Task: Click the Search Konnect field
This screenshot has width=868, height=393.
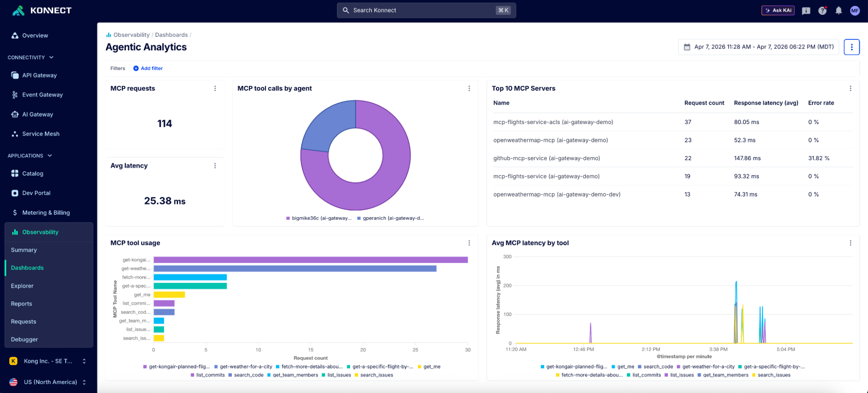Action: 426,10
